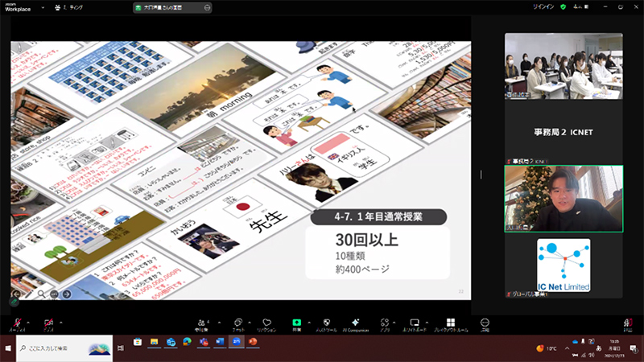The width and height of the screenshot is (644, 362).
Task: Expand Whiteboard options caret
Action: tap(427, 323)
